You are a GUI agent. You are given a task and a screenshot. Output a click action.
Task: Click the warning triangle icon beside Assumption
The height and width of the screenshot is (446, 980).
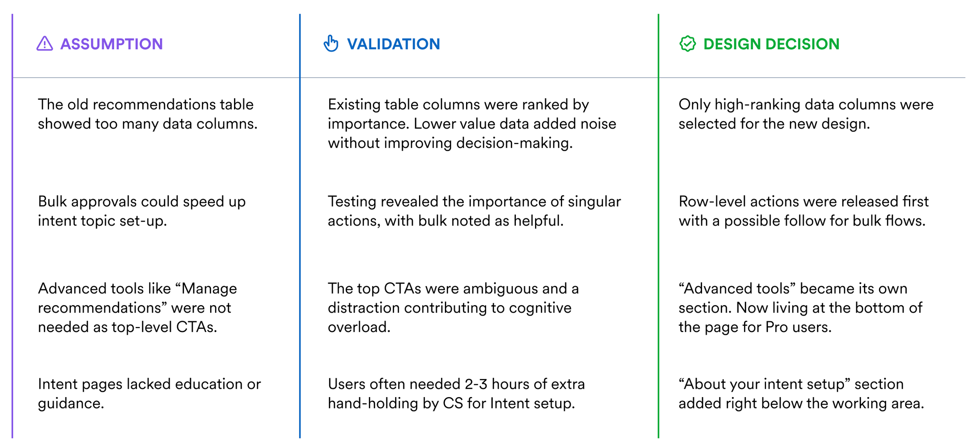[x=45, y=43]
